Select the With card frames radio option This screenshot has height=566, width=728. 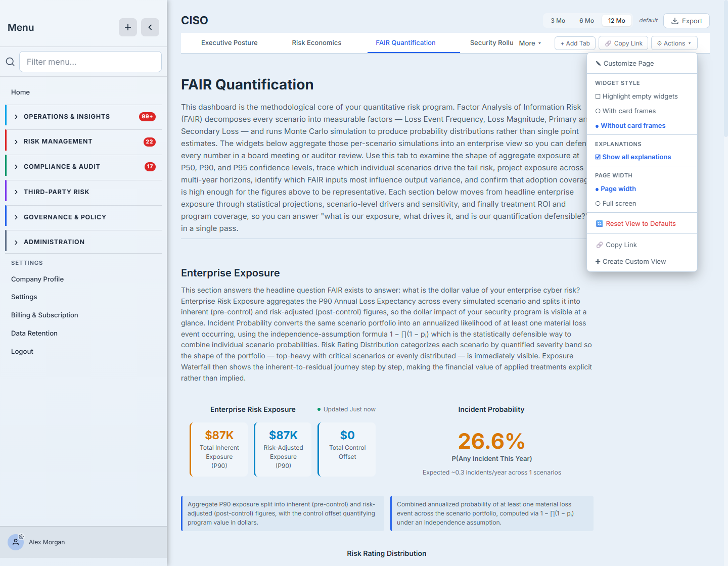[598, 111]
